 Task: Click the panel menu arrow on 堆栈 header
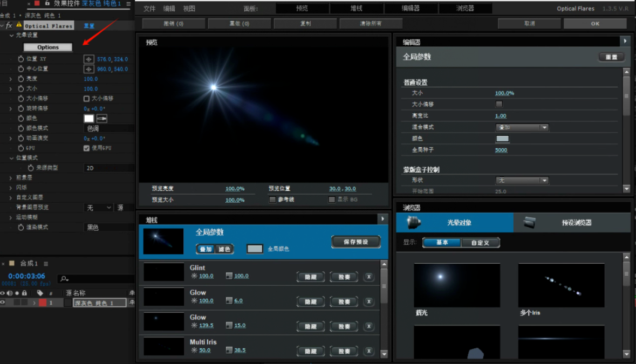(x=382, y=219)
